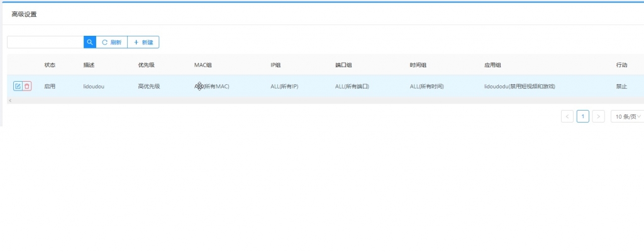644x252 pixels.
Task: Click the ALL(所有端口) cell
Action: [352, 87]
